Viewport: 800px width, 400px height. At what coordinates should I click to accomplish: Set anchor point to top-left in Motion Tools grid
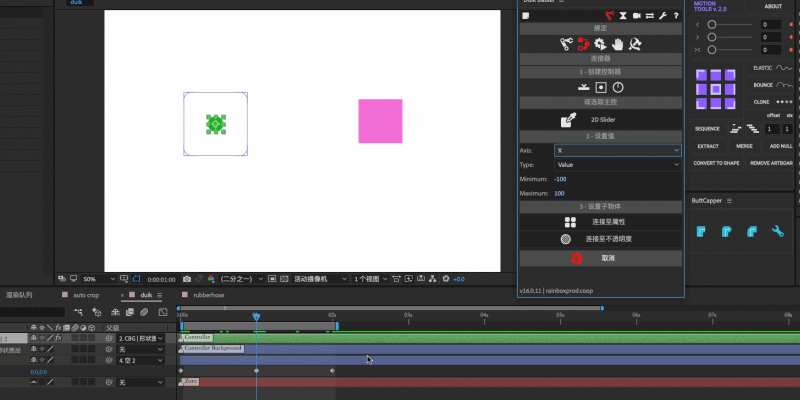click(702, 75)
